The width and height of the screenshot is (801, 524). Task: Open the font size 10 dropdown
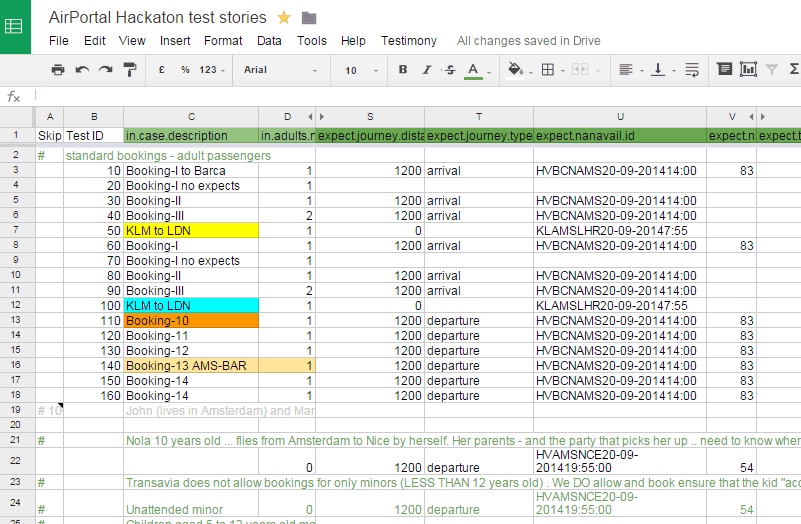361,70
